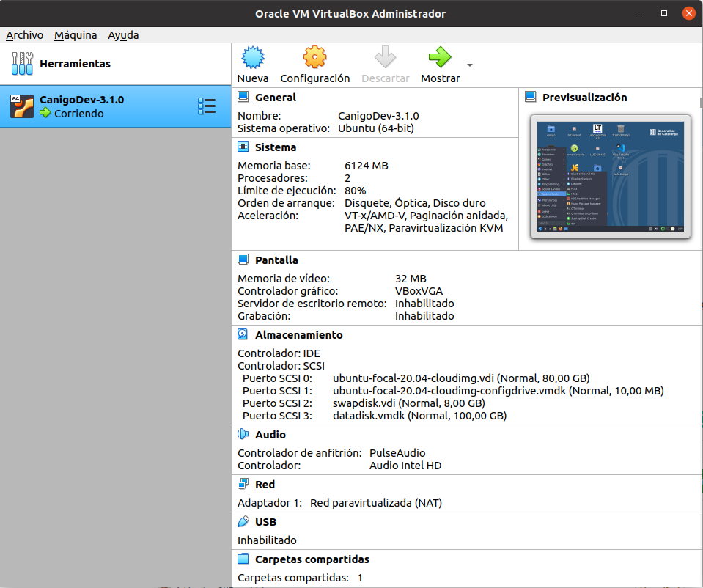Image resolution: width=703 pixels, height=588 pixels.
Task: Open the Pantalla settings heading link
Action: coord(276,260)
